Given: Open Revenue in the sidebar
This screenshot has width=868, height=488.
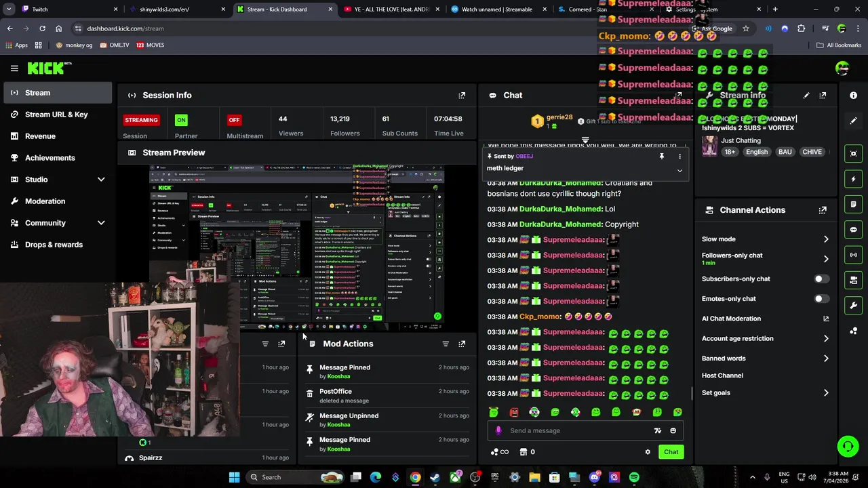Looking at the screenshot, I should (x=58, y=136).
